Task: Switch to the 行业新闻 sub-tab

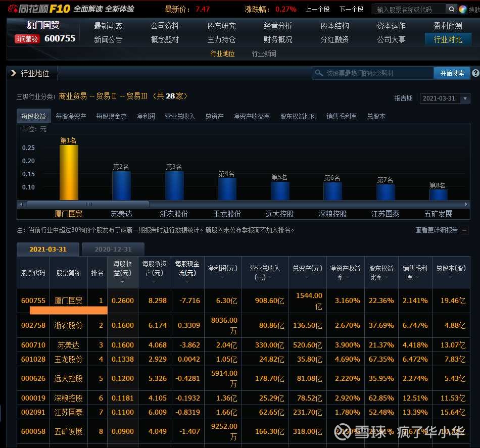Action: [264, 54]
